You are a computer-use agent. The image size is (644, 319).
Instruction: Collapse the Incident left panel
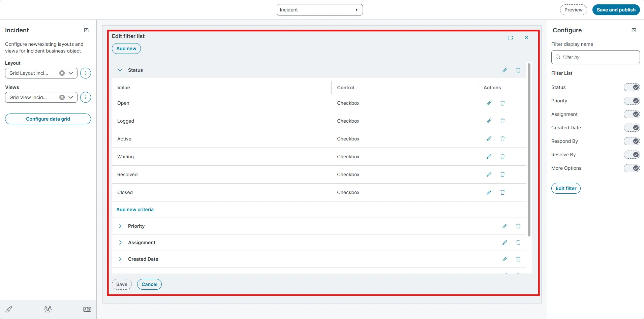coord(86,30)
